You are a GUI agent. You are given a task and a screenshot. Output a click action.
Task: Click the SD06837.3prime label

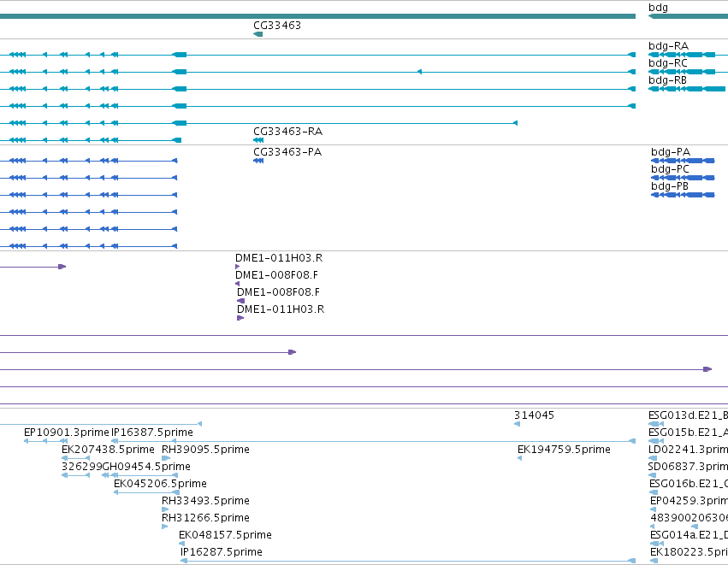click(688, 467)
